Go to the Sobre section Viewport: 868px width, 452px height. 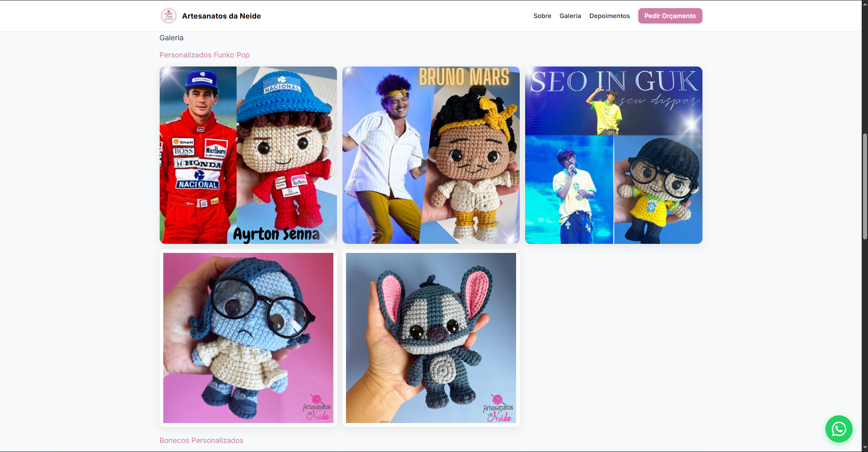(x=542, y=16)
